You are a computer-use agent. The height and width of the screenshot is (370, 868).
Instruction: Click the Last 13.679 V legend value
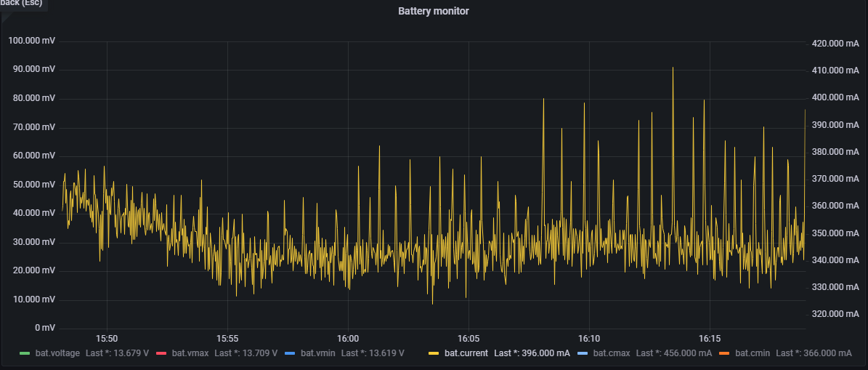point(118,353)
